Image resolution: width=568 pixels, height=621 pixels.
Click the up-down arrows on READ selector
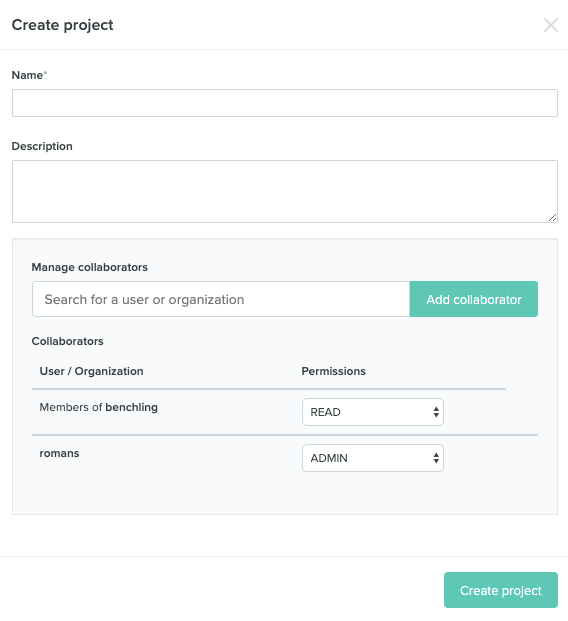(436, 412)
